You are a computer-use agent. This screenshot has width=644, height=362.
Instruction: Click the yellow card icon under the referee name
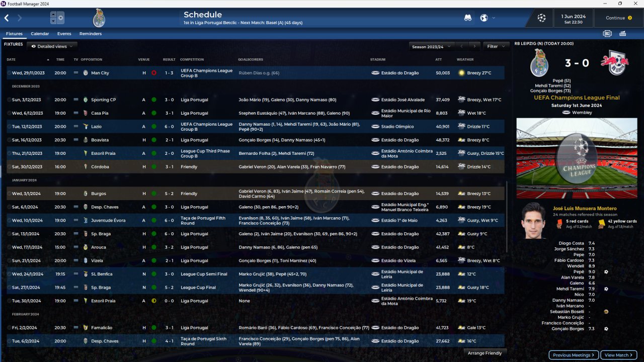[602, 224]
